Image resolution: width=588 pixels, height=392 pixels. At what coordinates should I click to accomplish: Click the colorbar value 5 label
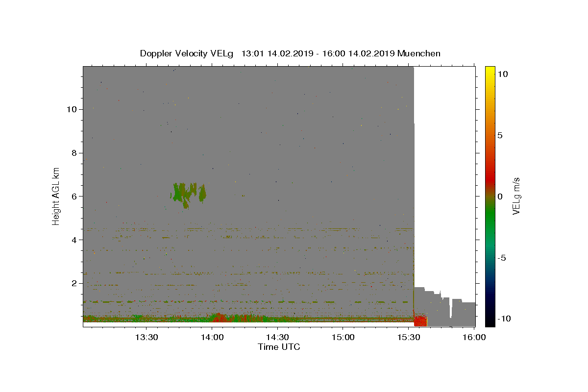500,135
